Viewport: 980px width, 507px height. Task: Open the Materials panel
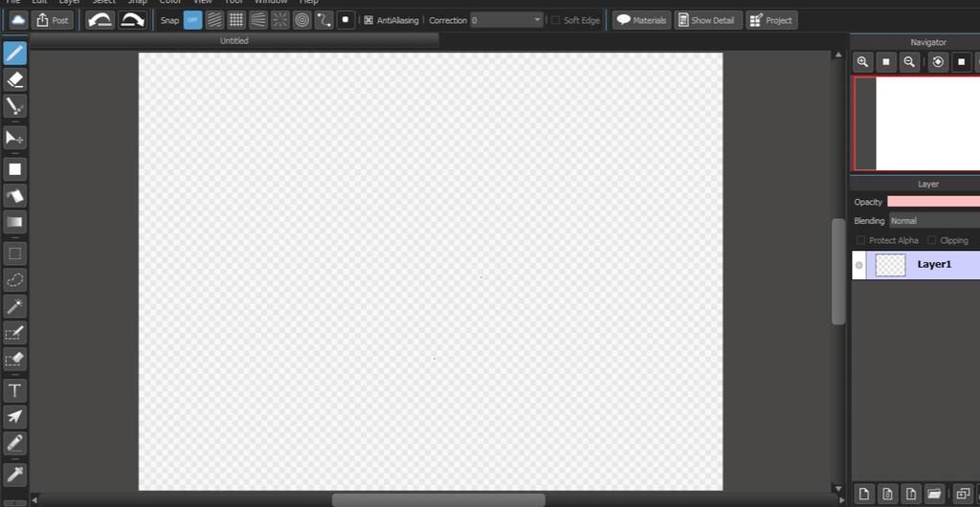coord(642,20)
